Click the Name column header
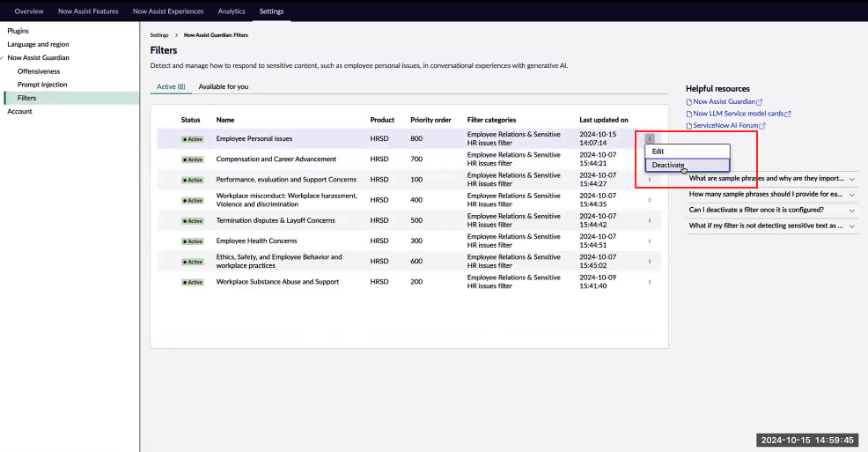 coord(225,120)
